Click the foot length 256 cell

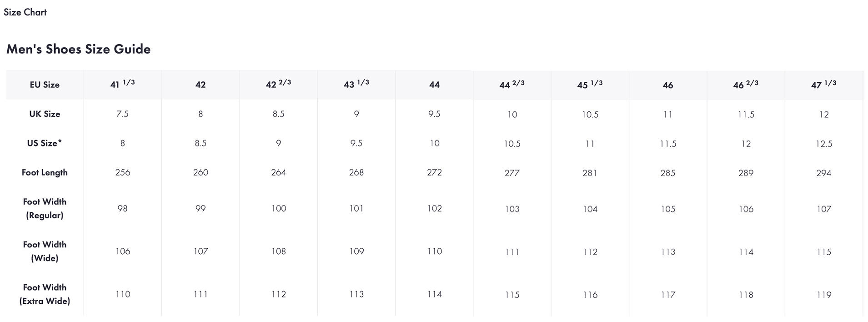click(122, 173)
